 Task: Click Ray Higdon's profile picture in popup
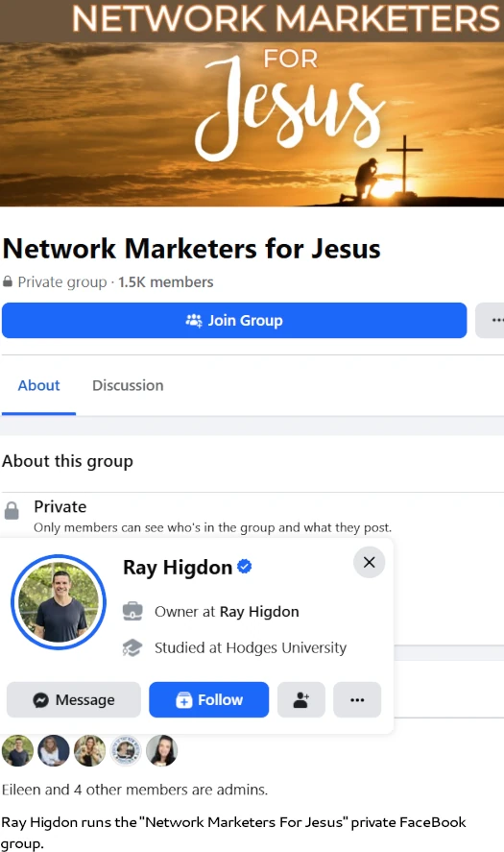59,601
